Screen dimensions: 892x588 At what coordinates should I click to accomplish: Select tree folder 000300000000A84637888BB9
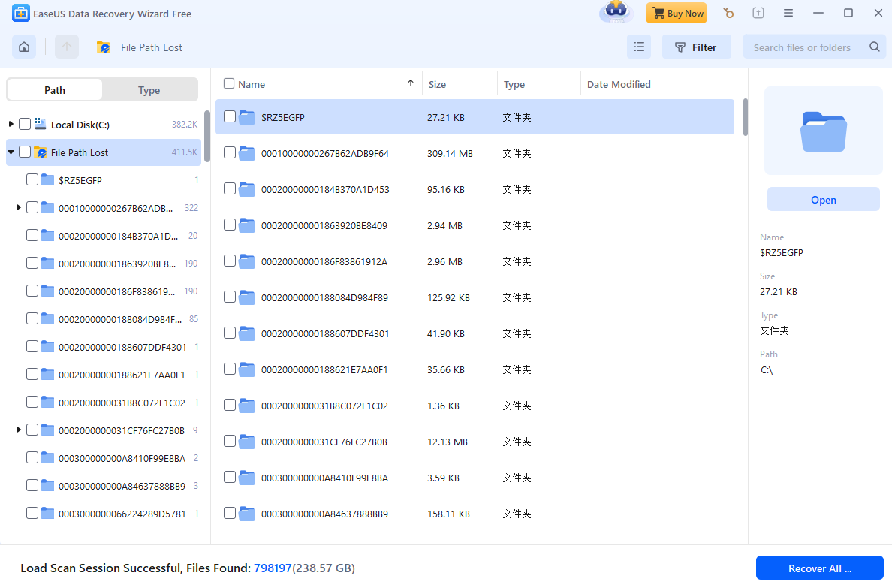[122, 486]
